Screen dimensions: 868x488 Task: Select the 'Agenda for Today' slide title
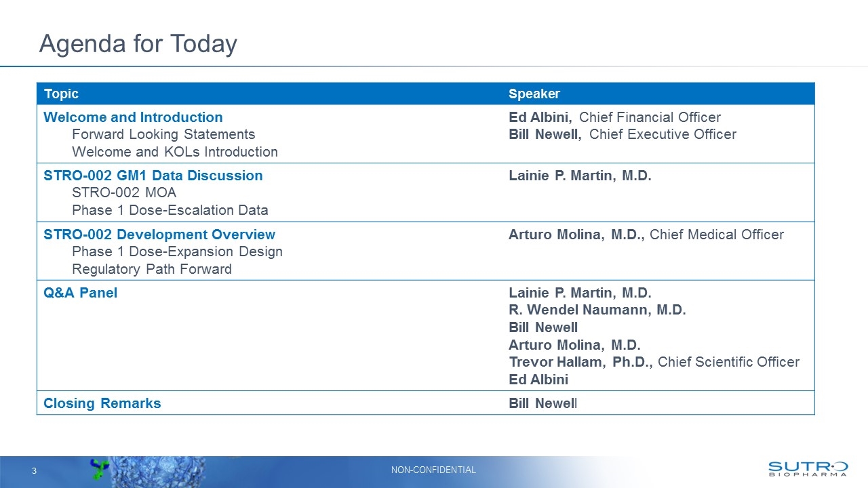tap(138, 43)
